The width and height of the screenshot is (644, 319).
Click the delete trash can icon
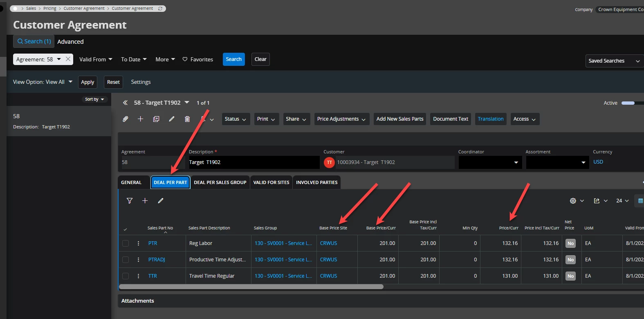(187, 119)
